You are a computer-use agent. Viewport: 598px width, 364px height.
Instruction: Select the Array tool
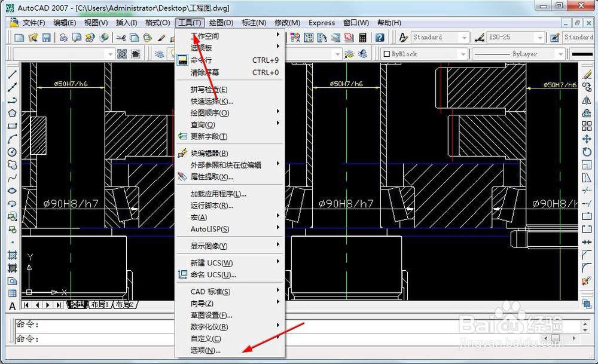(587, 126)
